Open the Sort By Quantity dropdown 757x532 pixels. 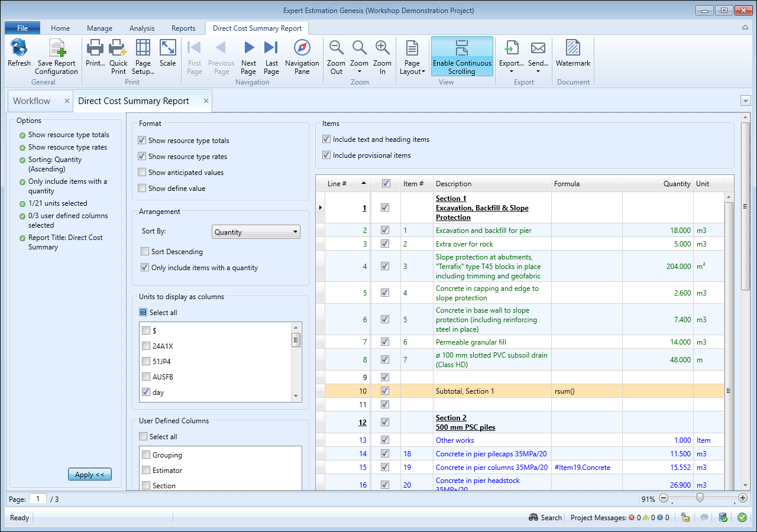click(255, 232)
